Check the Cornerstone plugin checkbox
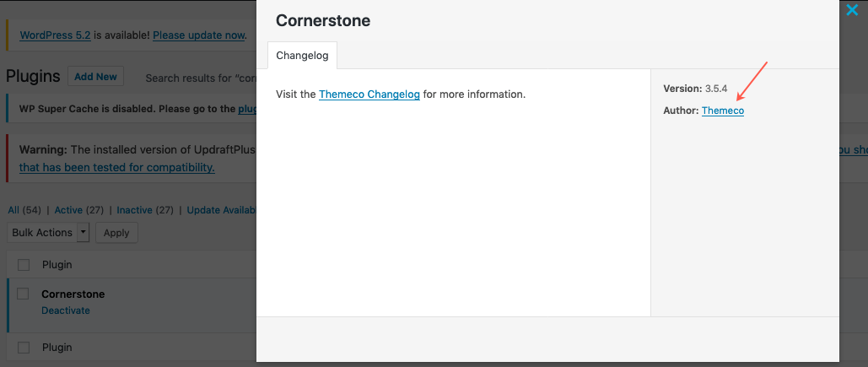The image size is (868, 367). point(24,294)
